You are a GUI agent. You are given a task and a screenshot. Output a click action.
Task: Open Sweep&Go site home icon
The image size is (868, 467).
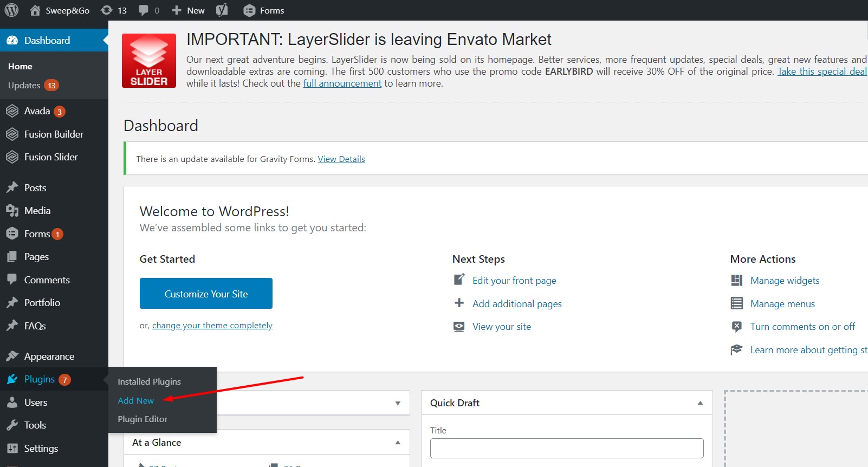35,10
